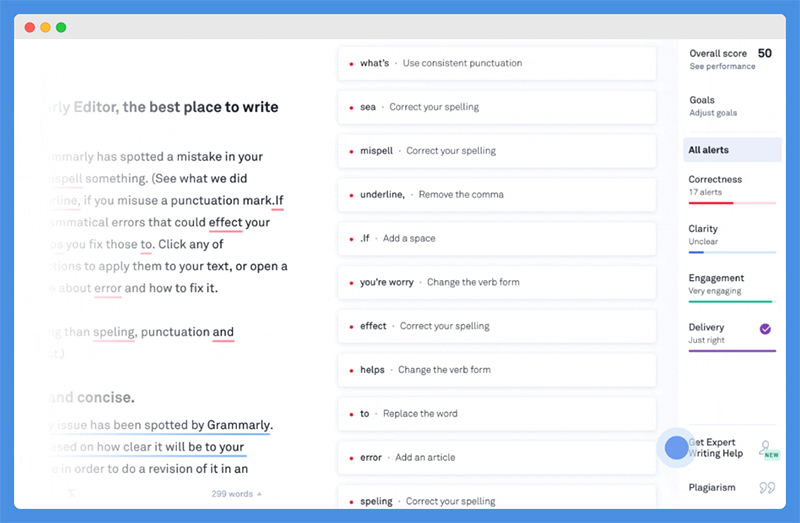800x523 pixels.
Task: Click the purple Delivery checkmark icon
Action: (x=765, y=329)
